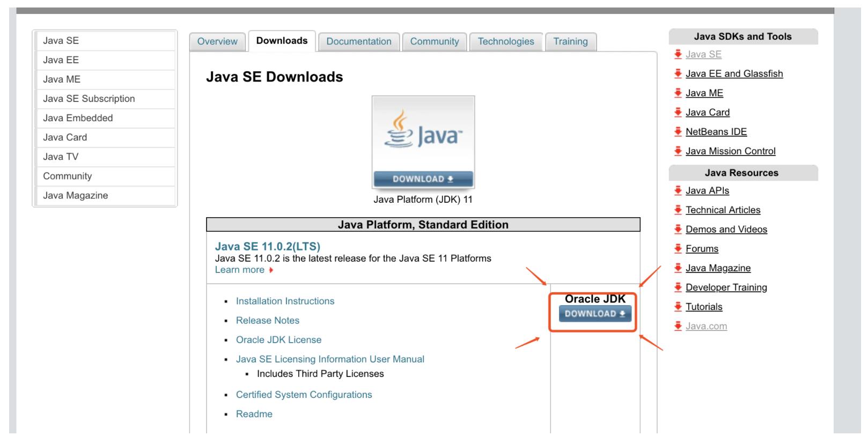Open Community in left sidebar
The image size is (868, 443).
tap(106, 176)
